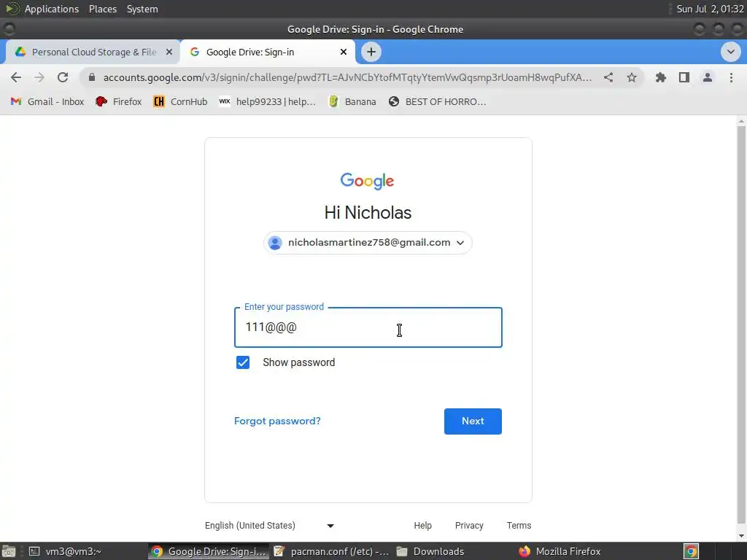Viewport: 747px width, 560px height.
Task: Open the English (United States) language dropdown
Action: tap(270, 525)
